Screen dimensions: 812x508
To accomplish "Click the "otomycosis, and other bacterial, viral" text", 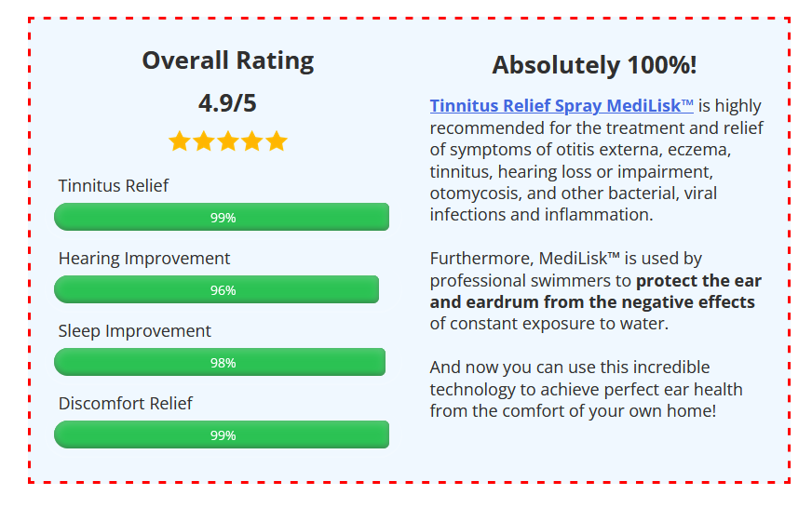I will pos(574,194).
